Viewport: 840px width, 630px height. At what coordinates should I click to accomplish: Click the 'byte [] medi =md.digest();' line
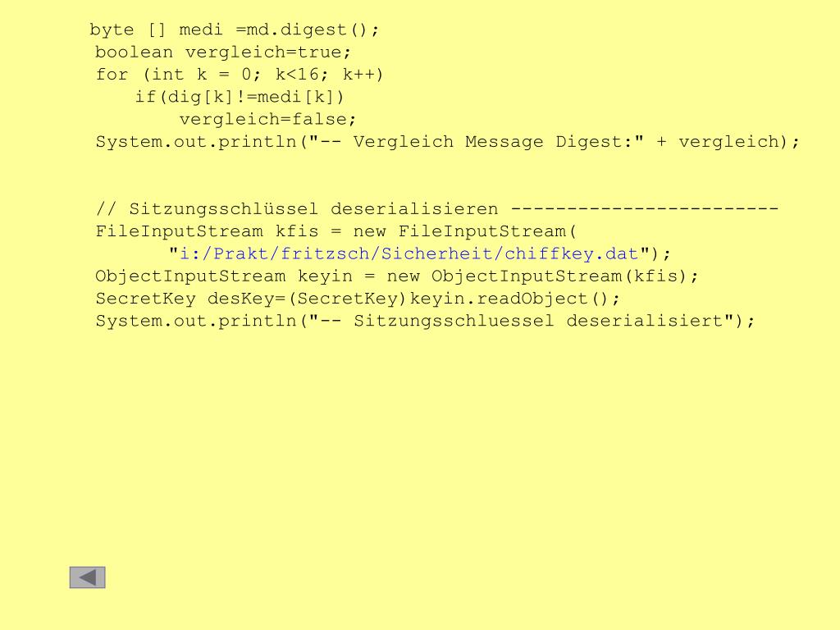pos(234,30)
